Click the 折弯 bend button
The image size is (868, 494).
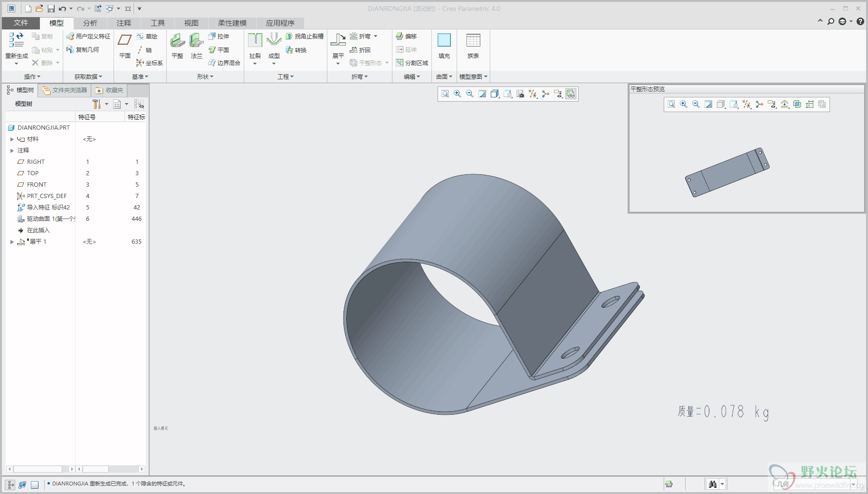click(360, 37)
